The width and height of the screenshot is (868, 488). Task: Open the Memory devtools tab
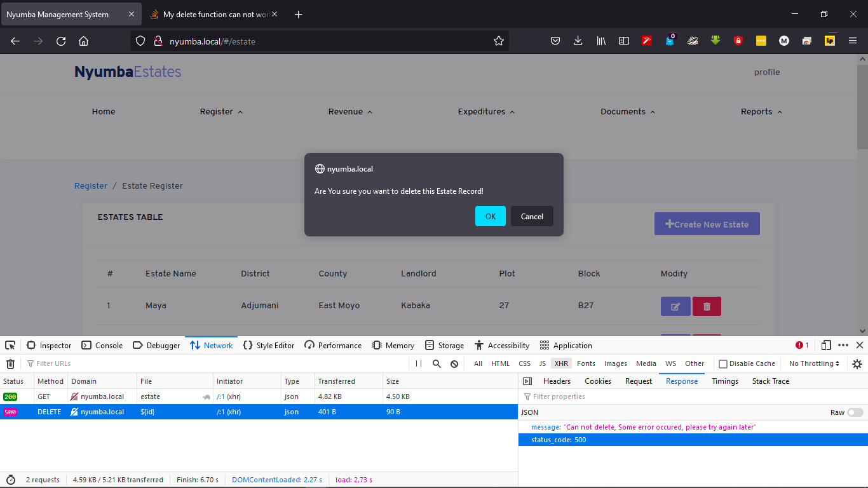click(393, 345)
